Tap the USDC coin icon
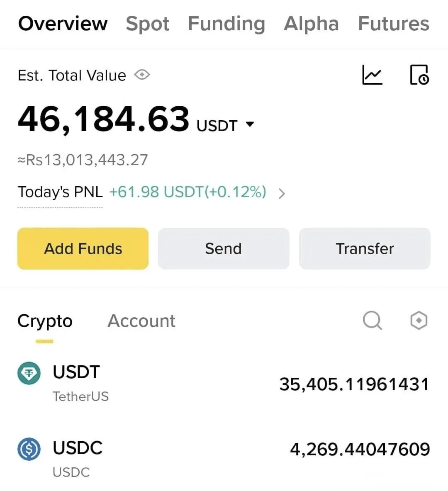This screenshot has height=491, width=448. pyautogui.click(x=29, y=449)
